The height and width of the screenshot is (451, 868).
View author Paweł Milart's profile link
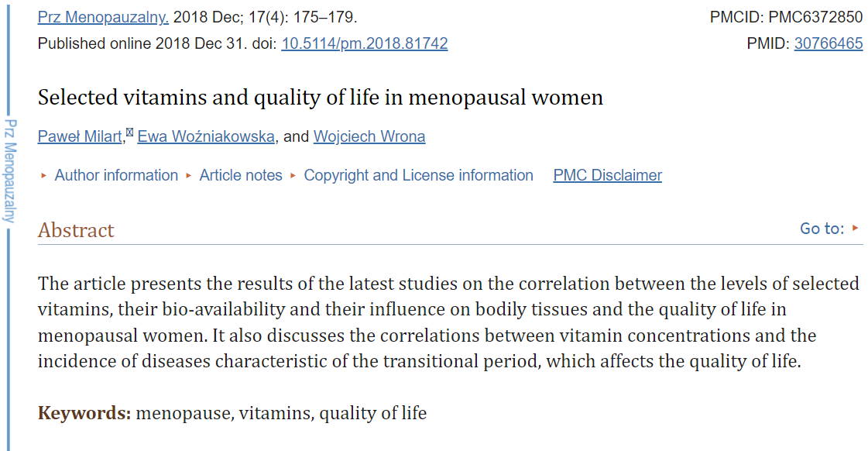pos(81,136)
